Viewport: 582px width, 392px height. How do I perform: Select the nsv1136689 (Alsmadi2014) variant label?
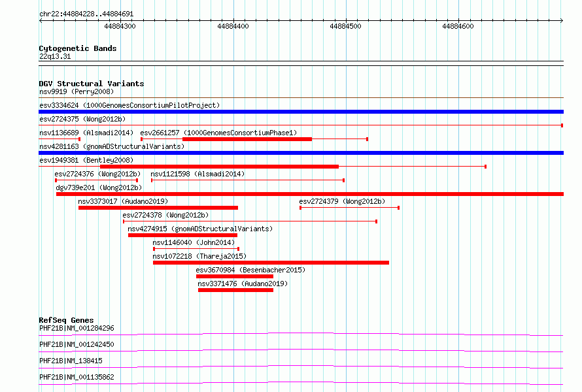tap(86, 133)
